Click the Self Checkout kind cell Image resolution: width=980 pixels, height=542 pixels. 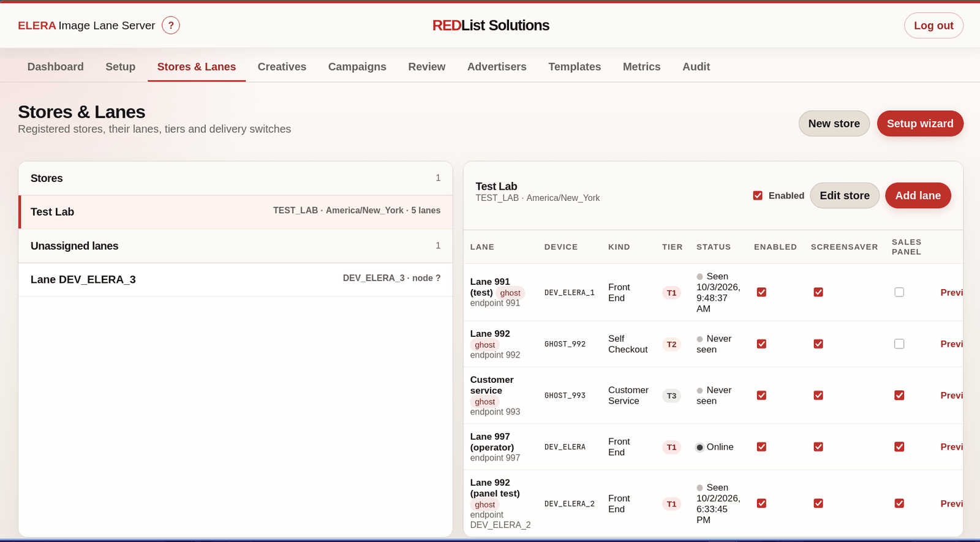click(628, 344)
